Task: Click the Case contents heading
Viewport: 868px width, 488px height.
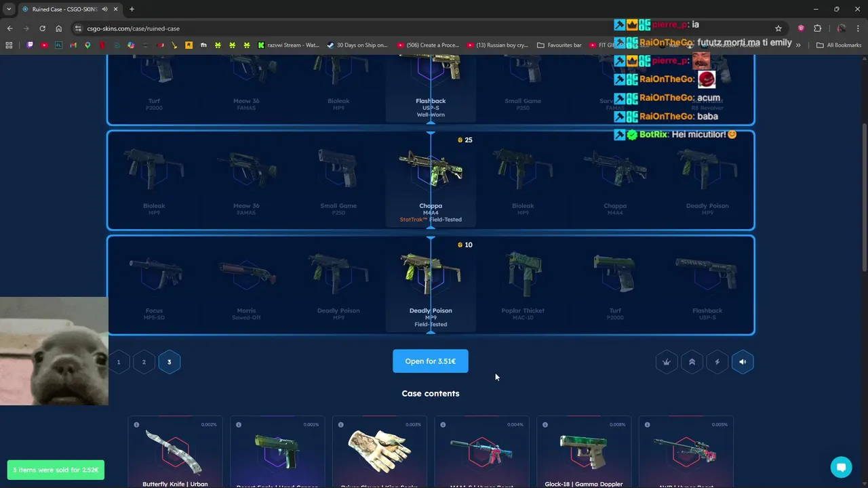Action: click(431, 393)
